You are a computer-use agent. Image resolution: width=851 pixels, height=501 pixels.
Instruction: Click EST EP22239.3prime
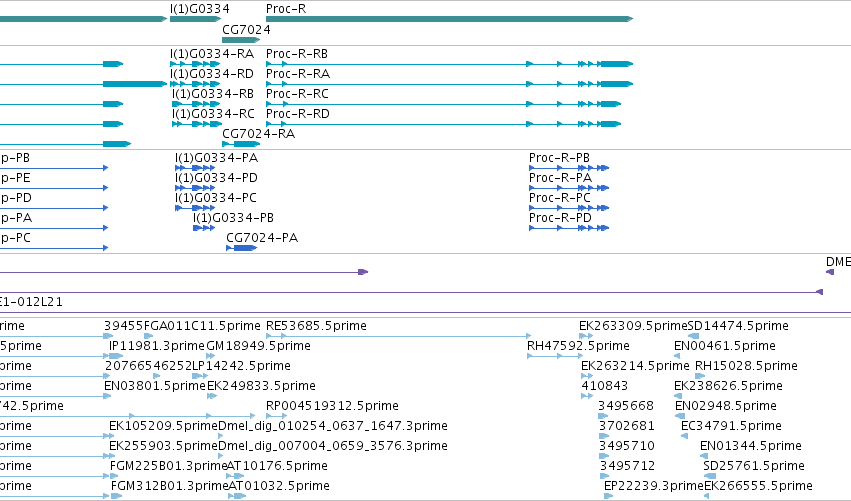pos(653,486)
